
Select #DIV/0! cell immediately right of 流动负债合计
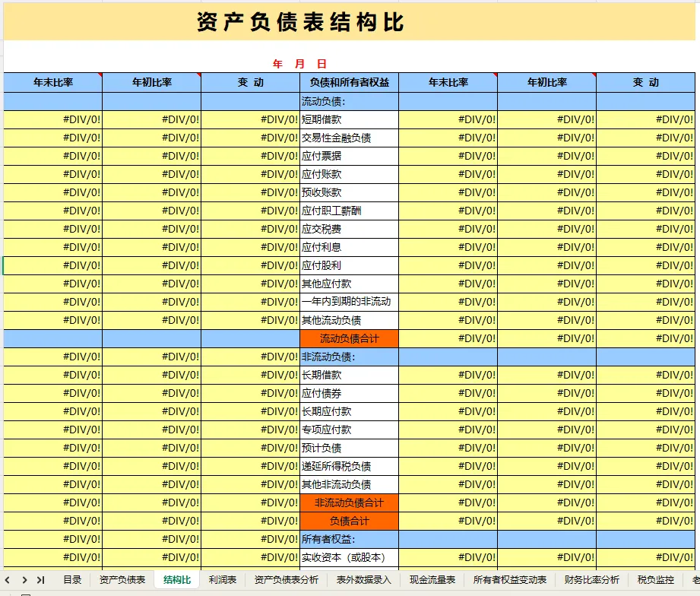point(448,338)
